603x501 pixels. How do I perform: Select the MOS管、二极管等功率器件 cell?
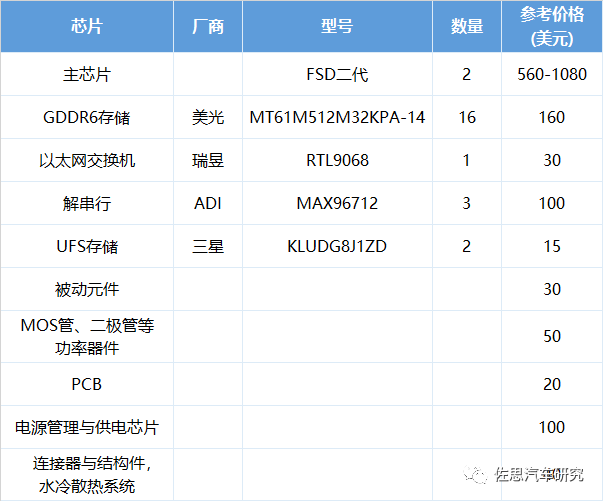pyautogui.click(x=87, y=336)
